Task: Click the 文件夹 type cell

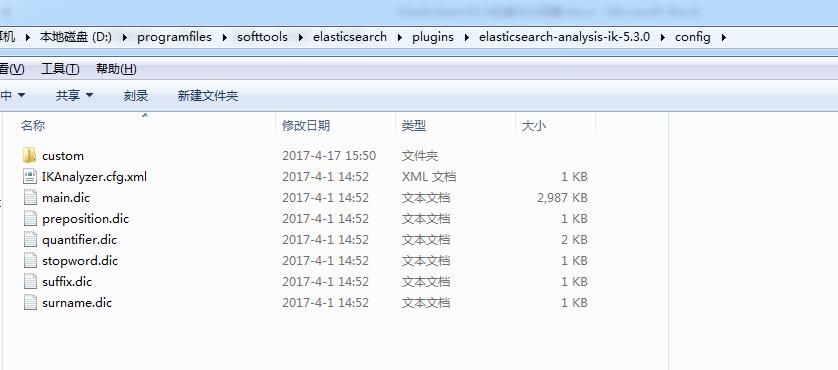Action: (x=420, y=156)
